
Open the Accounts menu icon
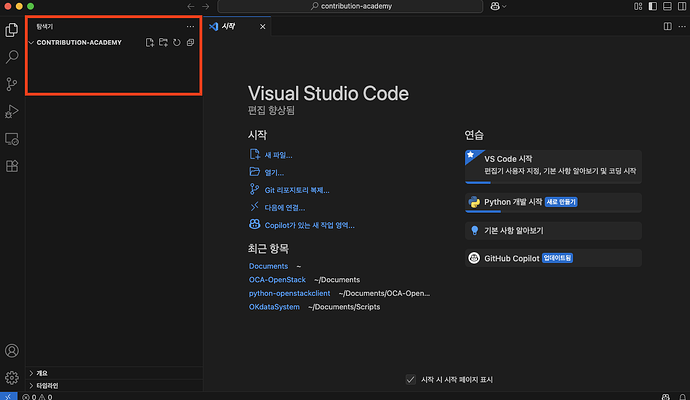[x=12, y=351]
